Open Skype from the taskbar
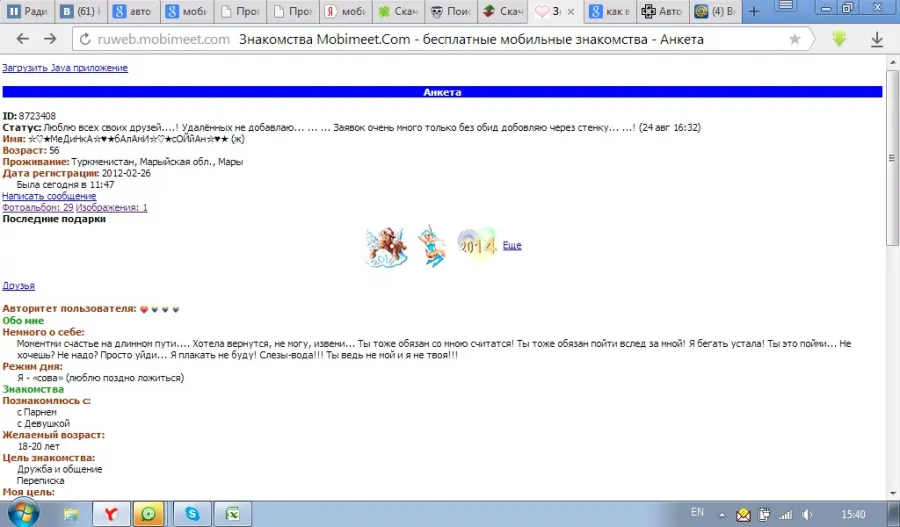 [192, 514]
